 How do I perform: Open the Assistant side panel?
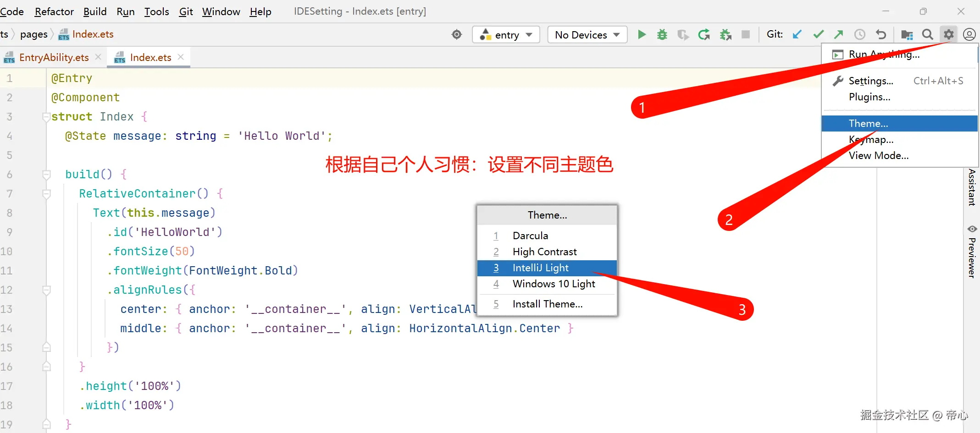[x=972, y=187]
